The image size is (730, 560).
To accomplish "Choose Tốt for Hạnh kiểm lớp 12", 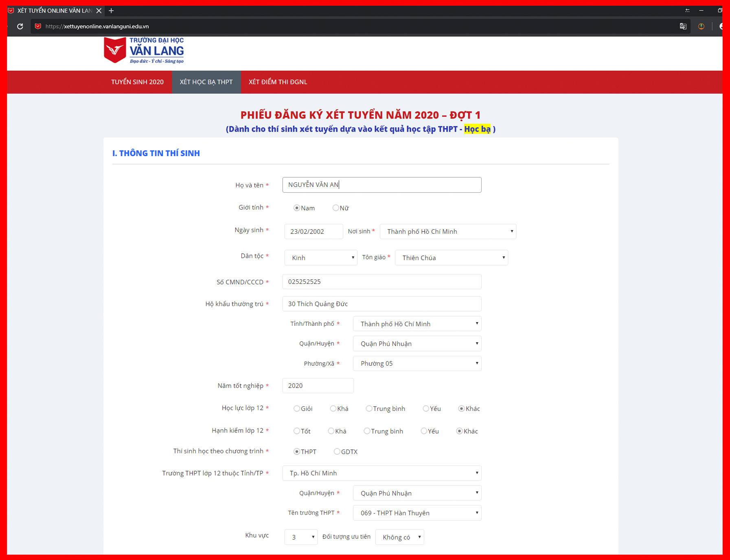I will (297, 431).
